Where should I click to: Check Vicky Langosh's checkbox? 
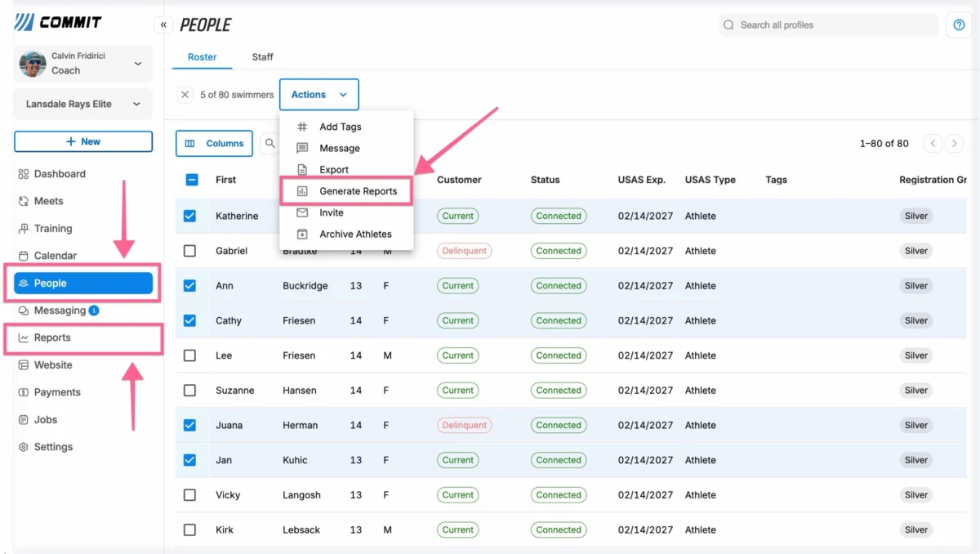(x=189, y=495)
